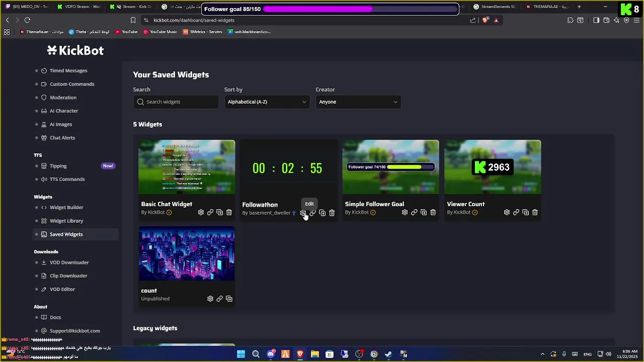The image size is (644, 362).
Task: Open Widget Builder
Action: pos(66,207)
